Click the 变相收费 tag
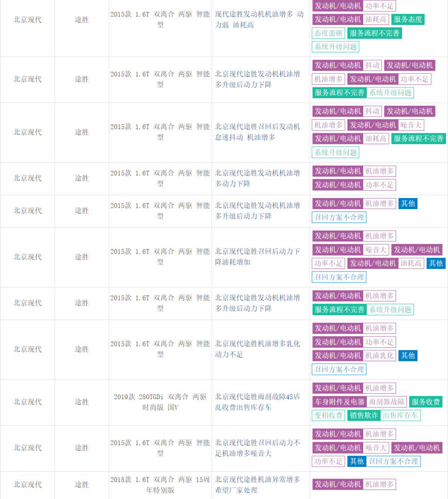The width and height of the screenshot is (448, 499). click(x=328, y=416)
